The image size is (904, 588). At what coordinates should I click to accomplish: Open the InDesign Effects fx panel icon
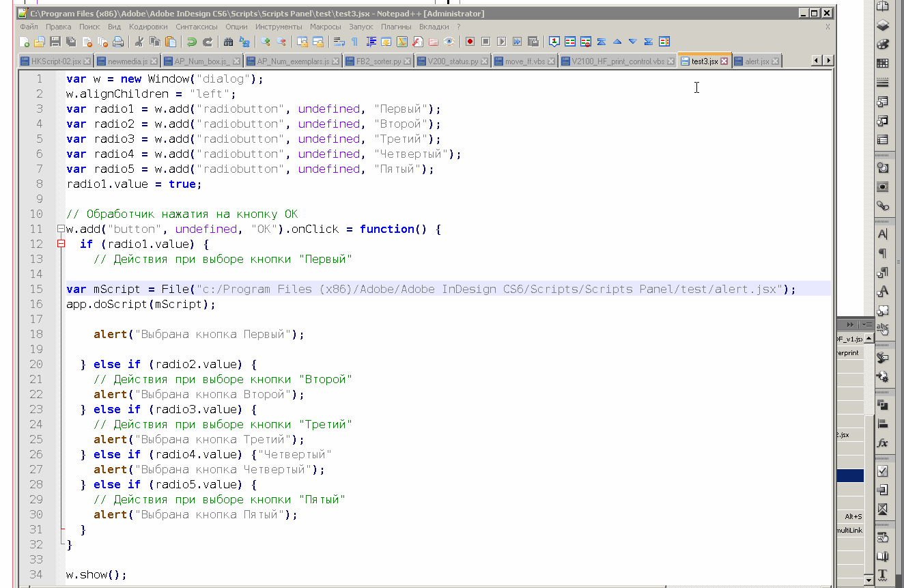click(883, 443)
